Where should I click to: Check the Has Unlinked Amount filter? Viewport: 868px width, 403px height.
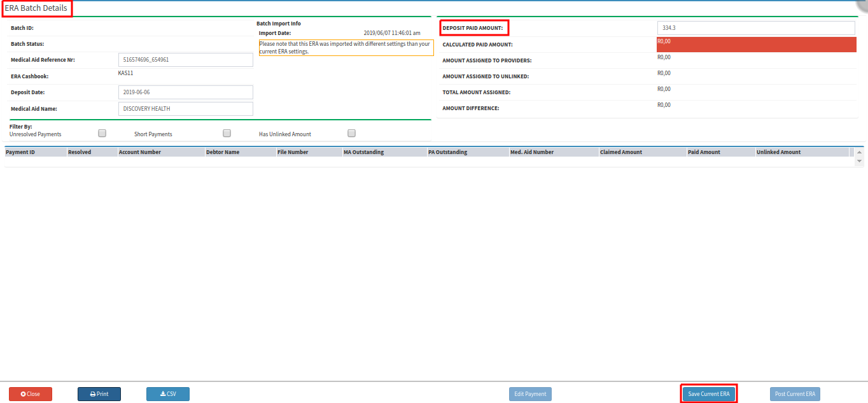click(351, 134)
